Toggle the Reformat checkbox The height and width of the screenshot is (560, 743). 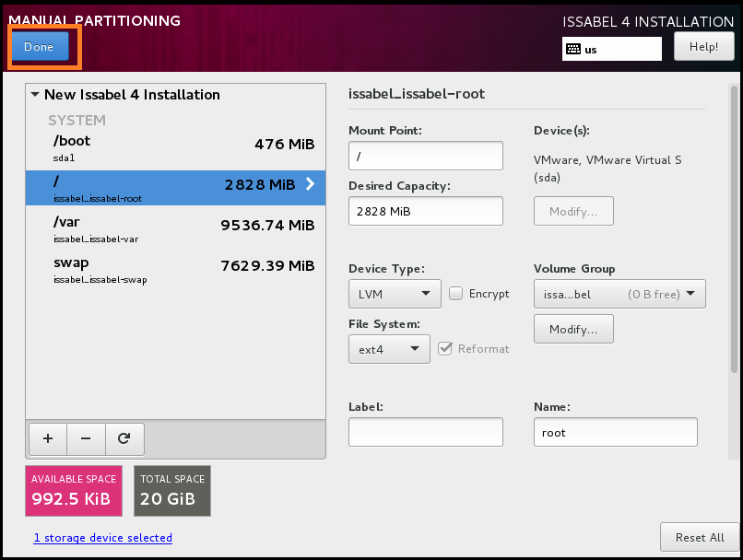tap(445, 348)
